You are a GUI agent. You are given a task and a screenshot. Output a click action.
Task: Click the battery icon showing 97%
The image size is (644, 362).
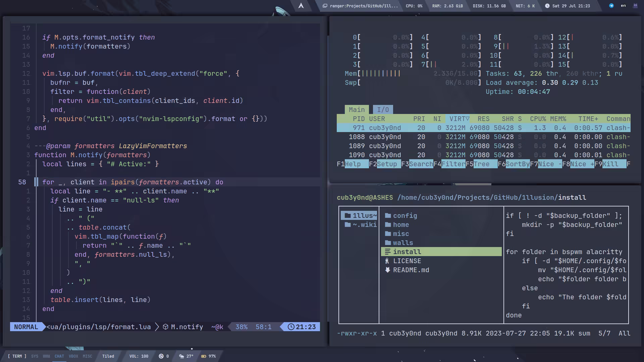point(204,356)
